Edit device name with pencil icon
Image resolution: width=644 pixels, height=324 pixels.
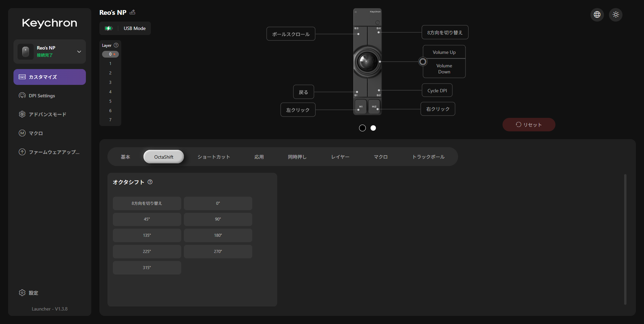pos(132,12)
